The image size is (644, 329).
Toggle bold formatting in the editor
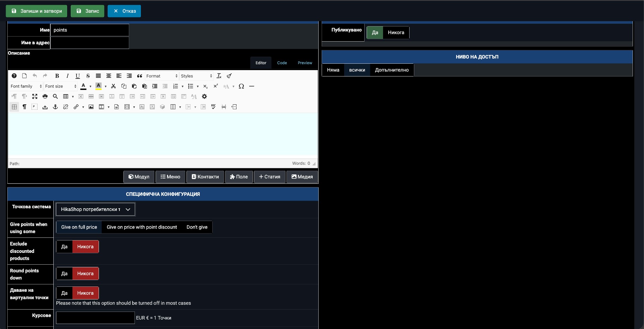[x=57, y=76]
